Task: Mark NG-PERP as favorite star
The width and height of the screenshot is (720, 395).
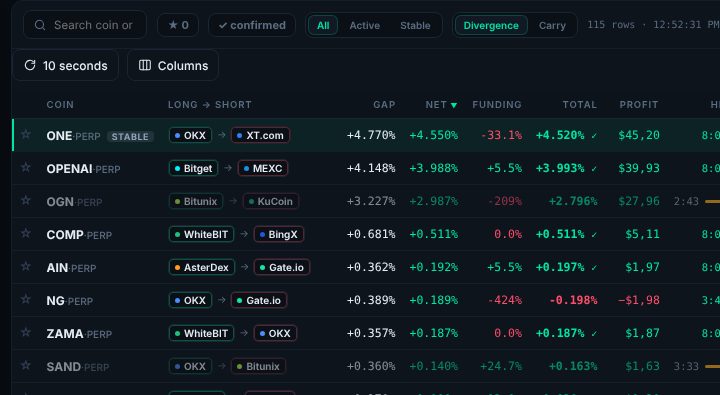Action: click(x=26, y=300)
